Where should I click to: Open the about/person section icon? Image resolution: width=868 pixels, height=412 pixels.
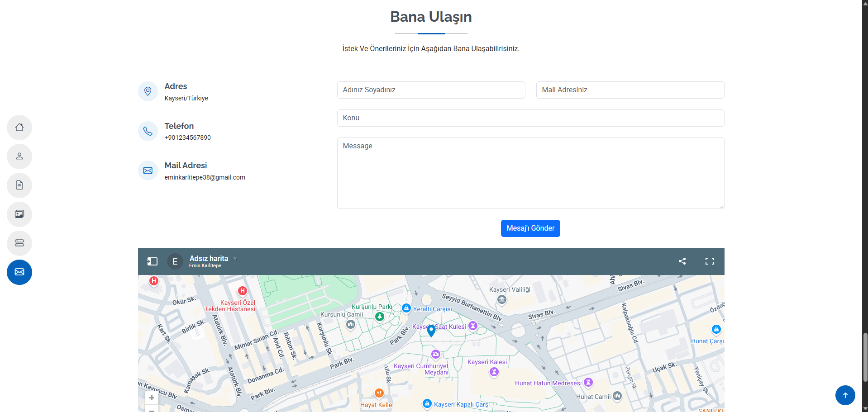tap(19, 156)
